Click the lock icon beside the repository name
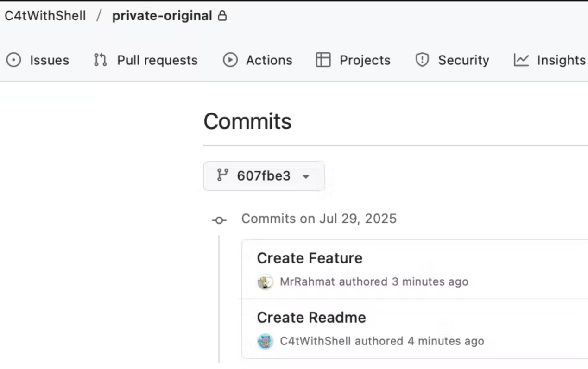The width and height of the screenshot is (588, 369). (x=222, y=15)
